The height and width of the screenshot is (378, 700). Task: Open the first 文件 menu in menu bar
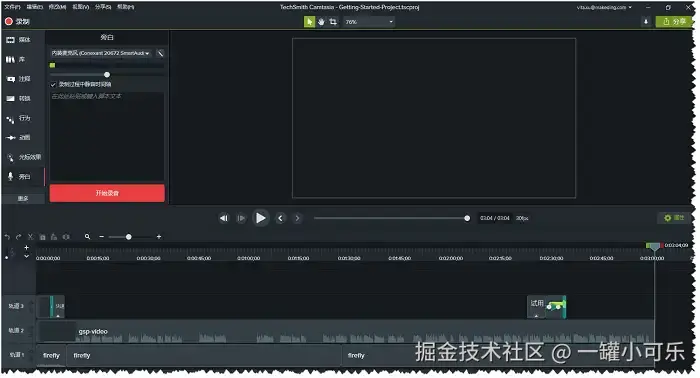(12, 7)
